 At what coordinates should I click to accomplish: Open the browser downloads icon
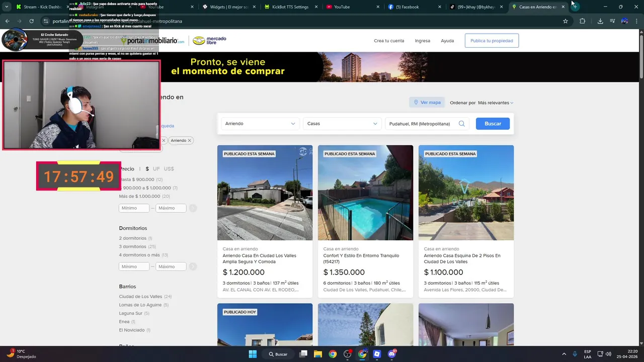pos(600,21)
